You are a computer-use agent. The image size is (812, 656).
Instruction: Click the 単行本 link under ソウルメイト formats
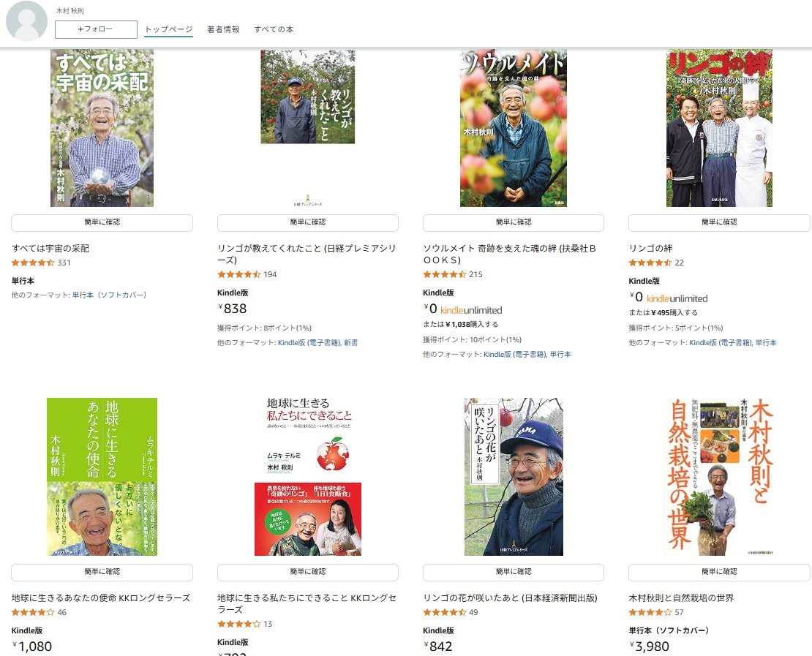(x=560, y=355)
